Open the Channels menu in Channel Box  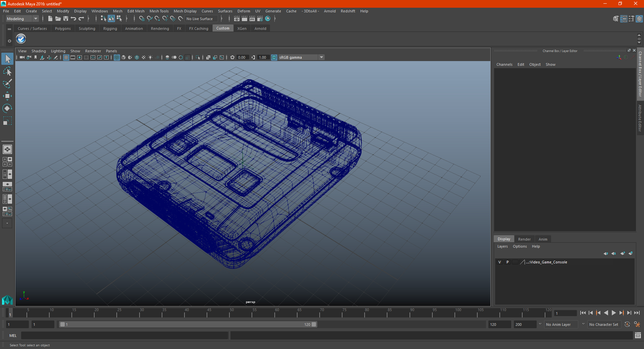(x=504, y=64)
